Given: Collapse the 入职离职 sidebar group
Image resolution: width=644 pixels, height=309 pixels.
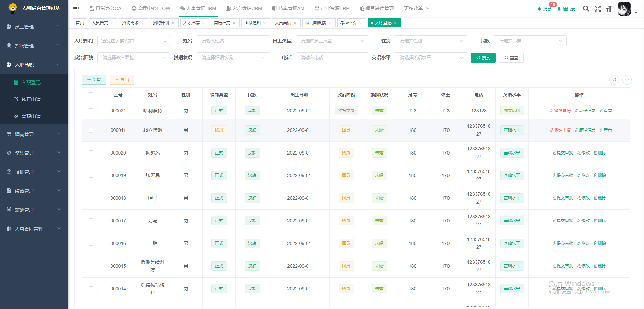Looking at the screenshot, I should 34,64.
